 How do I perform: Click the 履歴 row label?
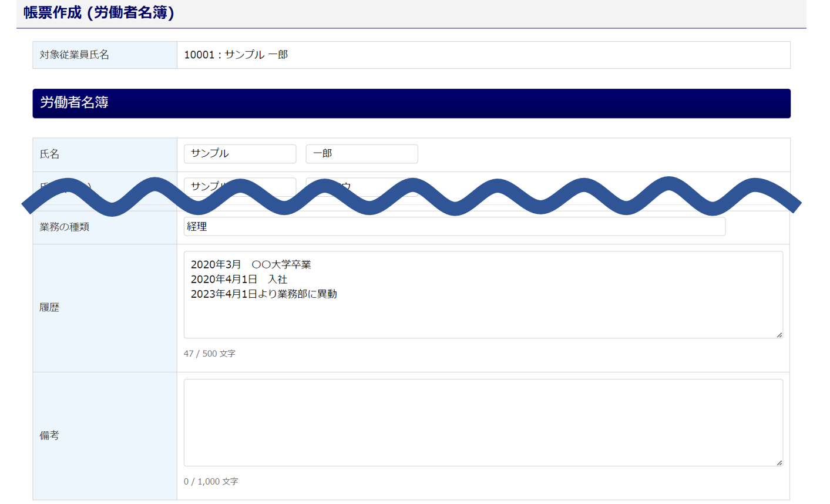tap(50, 307)
